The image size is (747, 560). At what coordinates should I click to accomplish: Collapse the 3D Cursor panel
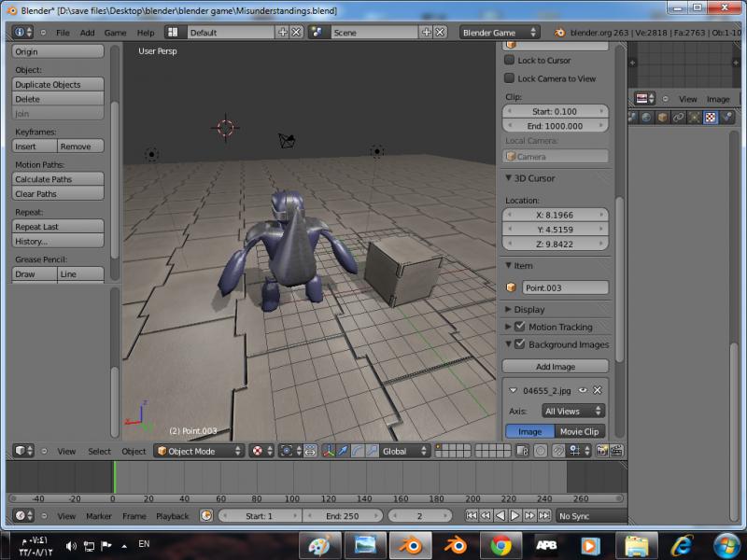point(509,178)
